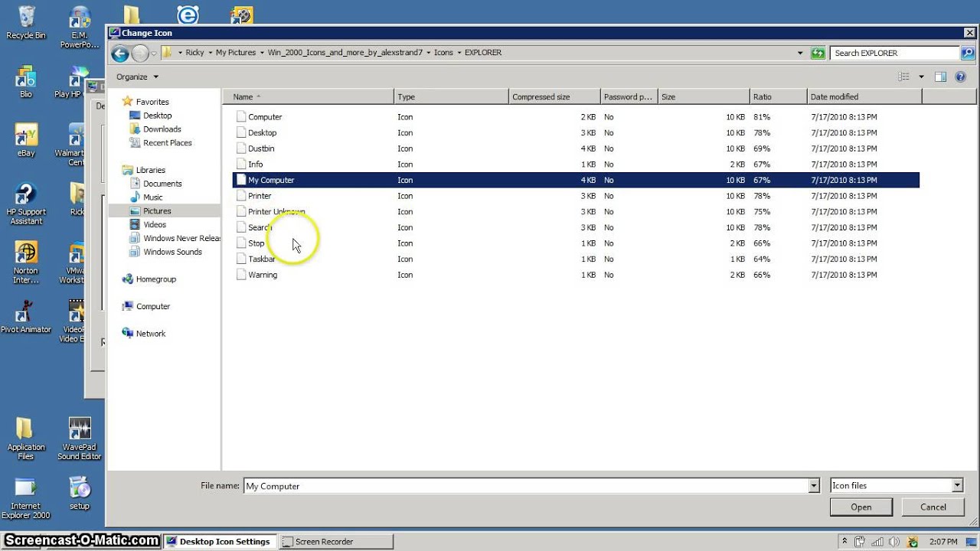Viewport: 980px width, 551px height.
Task: Open the Change view dropdown arrow
Action: click(921, 77)
